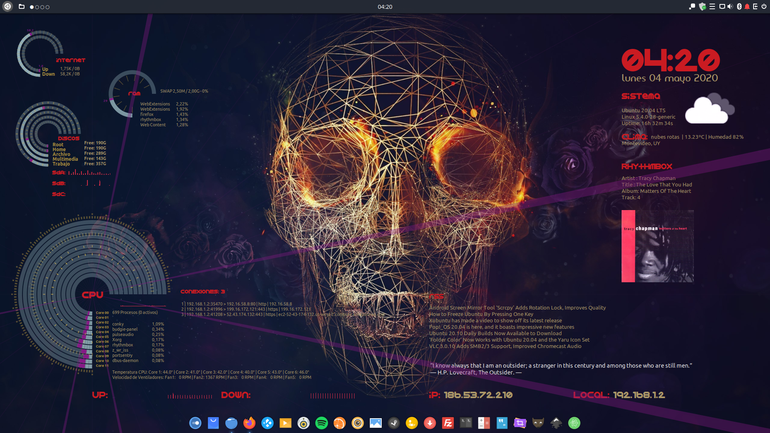This screenshot has height=433, width=770.
Task: Switch to the fourth workspace dot
Action: [48, 7]
